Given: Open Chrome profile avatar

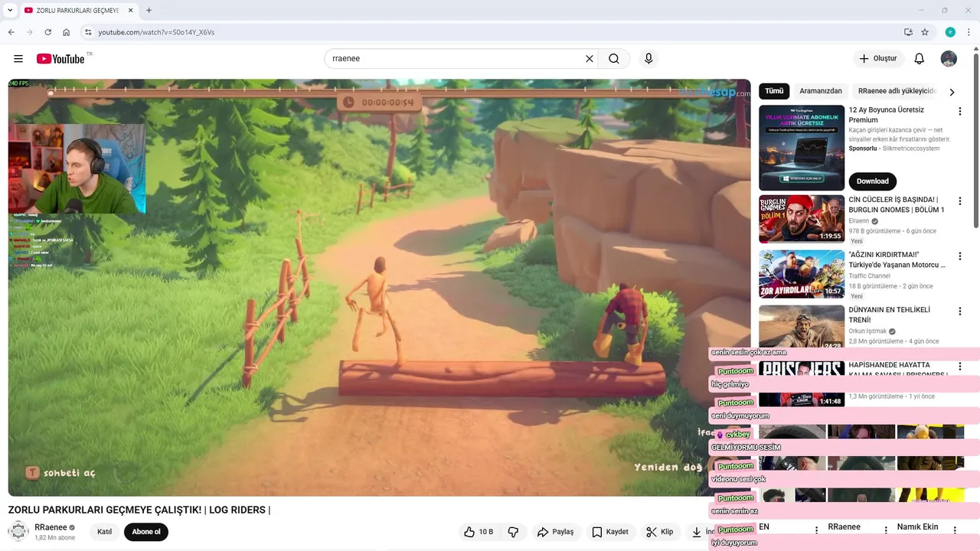Looking at the screenshot, I should 950,32.
